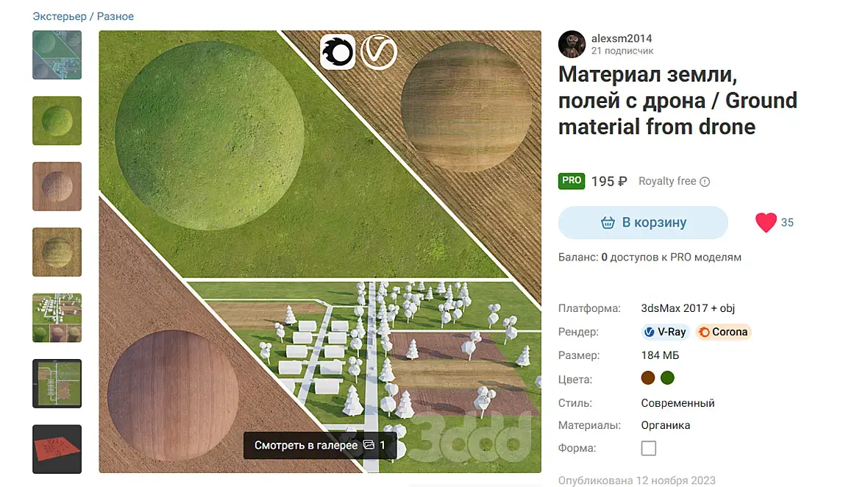Select the brown color swatch
Image resolution: width=868 pixels, height=487 pixels.
tap(647, 378)
